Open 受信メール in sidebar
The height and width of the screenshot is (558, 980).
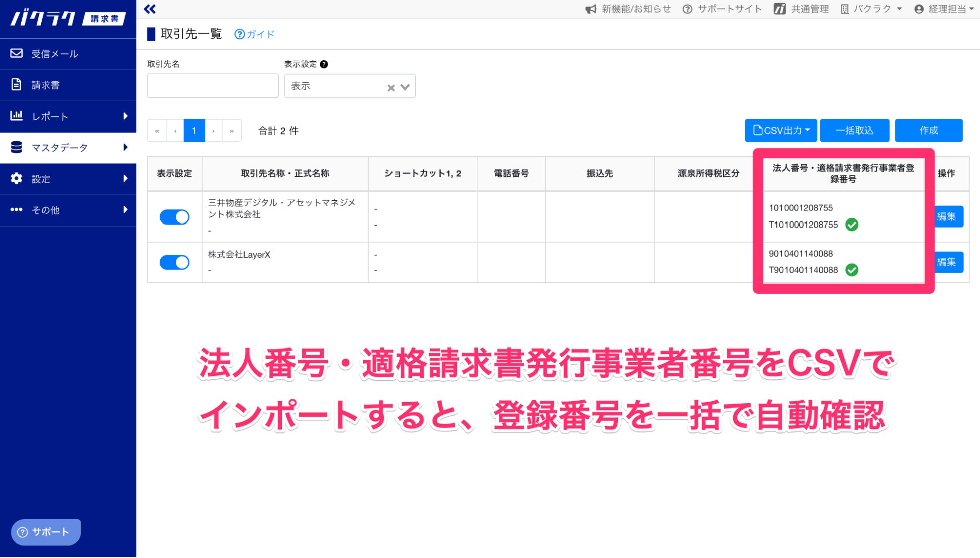[x=54, y=54]
